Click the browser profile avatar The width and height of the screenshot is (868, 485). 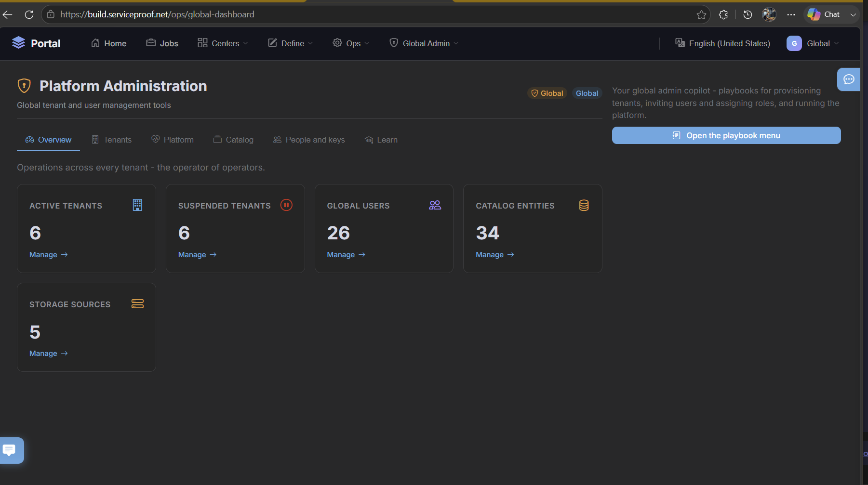[x=769, y=14]
